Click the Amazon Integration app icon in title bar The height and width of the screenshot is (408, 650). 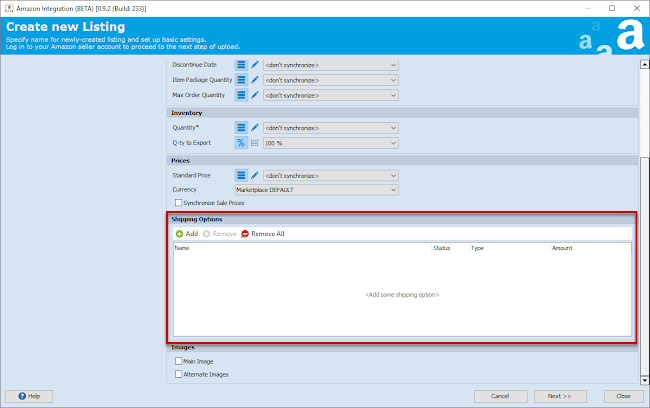click(9, 8)
